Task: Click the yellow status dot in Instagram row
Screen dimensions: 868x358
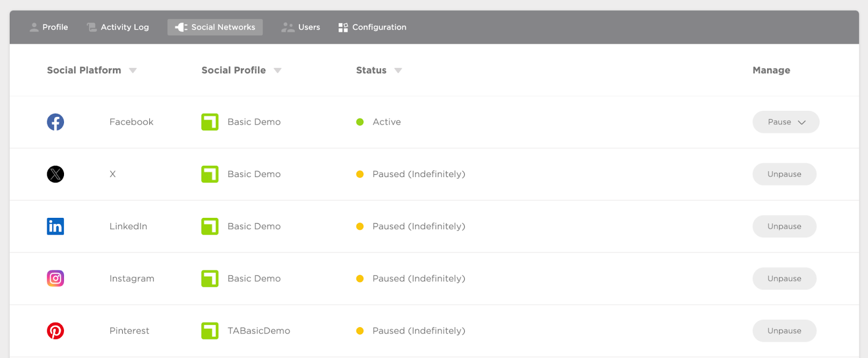Action: point(360,279)
